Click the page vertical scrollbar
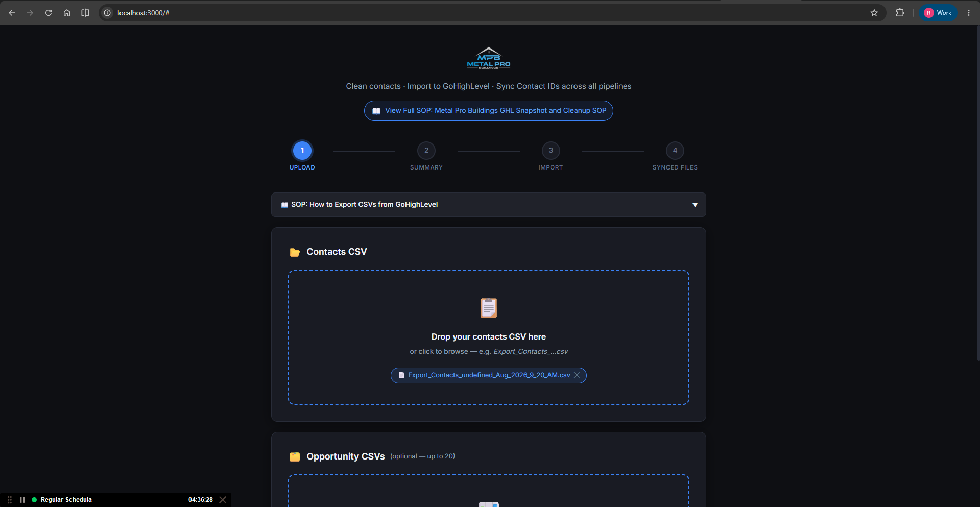 (x=978, y=194)
